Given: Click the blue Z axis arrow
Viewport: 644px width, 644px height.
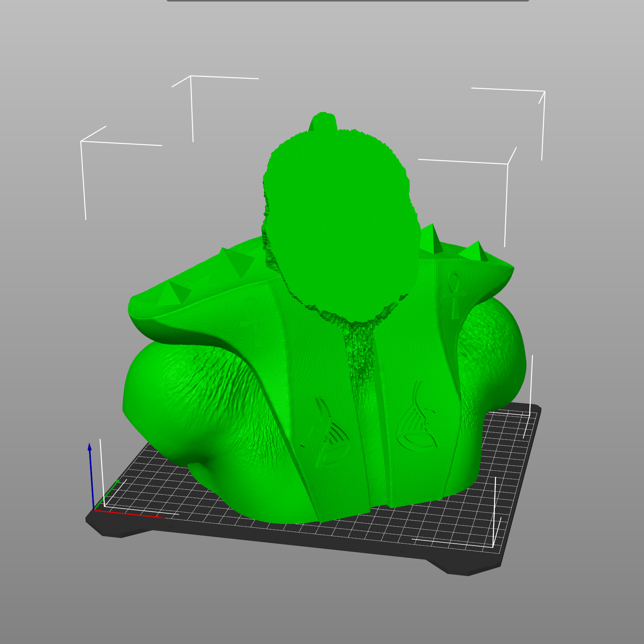Looking at the screenshot, I should tap(91, 476).
